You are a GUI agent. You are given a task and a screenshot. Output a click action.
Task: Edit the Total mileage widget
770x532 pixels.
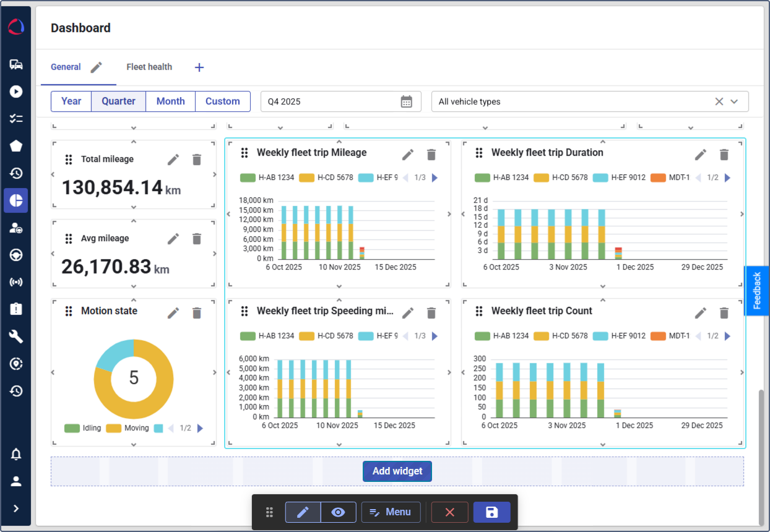[x=173, y=160]
